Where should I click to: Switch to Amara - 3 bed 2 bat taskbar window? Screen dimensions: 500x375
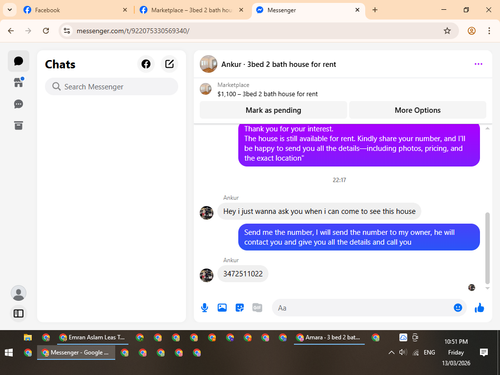[329, 338]
